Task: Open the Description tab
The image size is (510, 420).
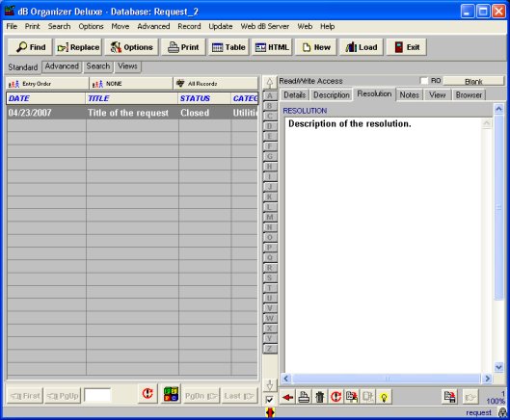Action: tap(332, 95)
